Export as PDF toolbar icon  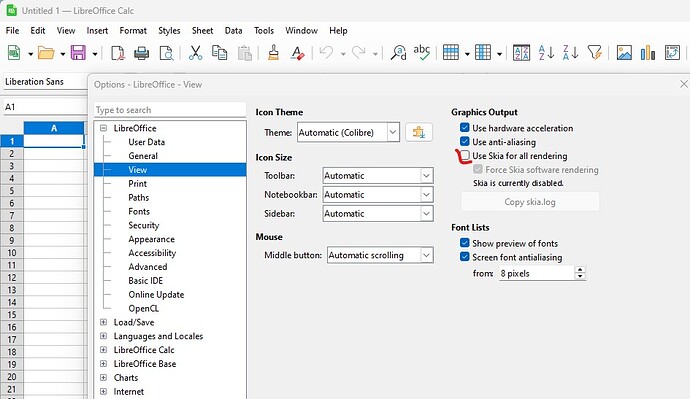(x=117, y=53)
